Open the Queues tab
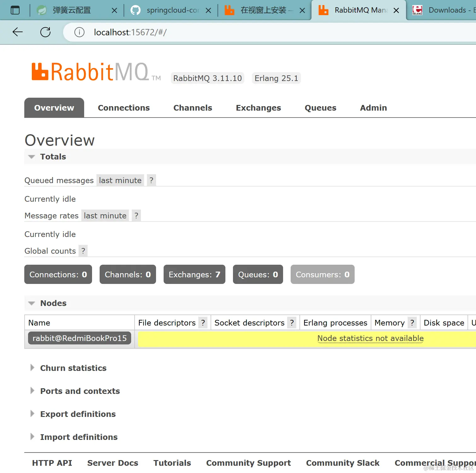This screenshot has height=473, width=476. pyautogui.click(x=321, y=108)
